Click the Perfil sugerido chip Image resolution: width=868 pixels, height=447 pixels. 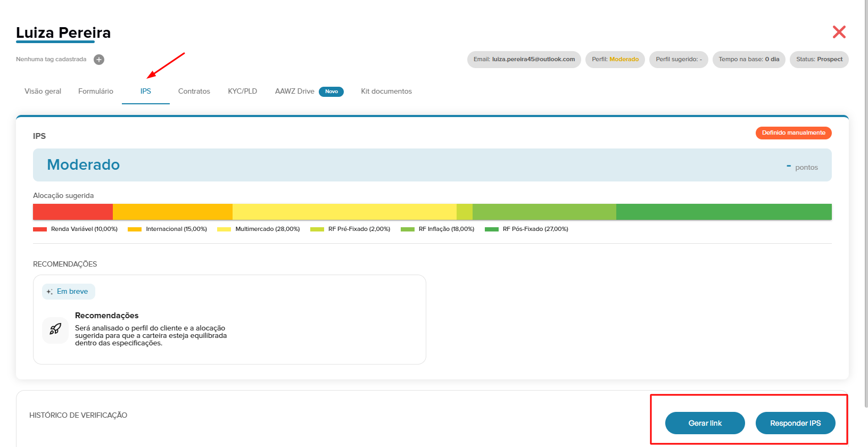click(x=679, y=60)
